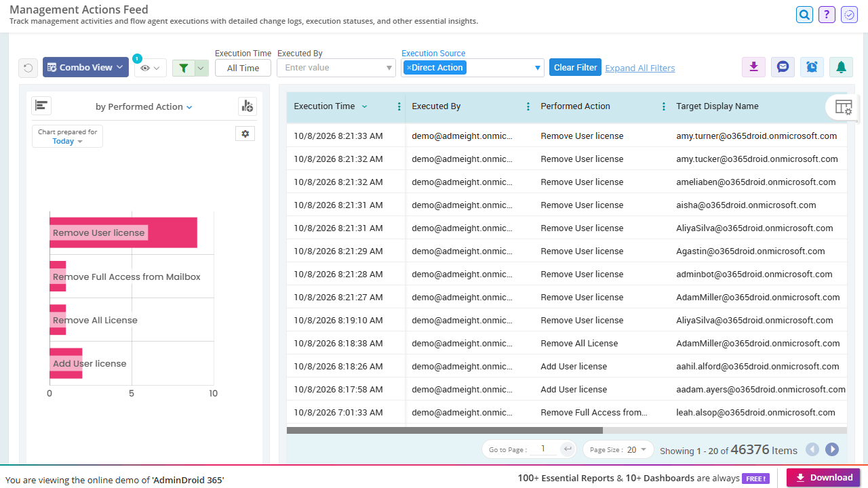This screenshot has width=868, height=488.
Task: Open the Chart prepared for Today dropdown
Action: pyautogui.click(x=67, y=136)
